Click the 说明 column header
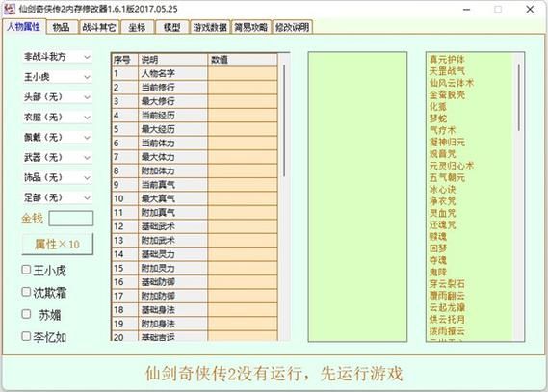The image size is (548, 392). [173, 60]
